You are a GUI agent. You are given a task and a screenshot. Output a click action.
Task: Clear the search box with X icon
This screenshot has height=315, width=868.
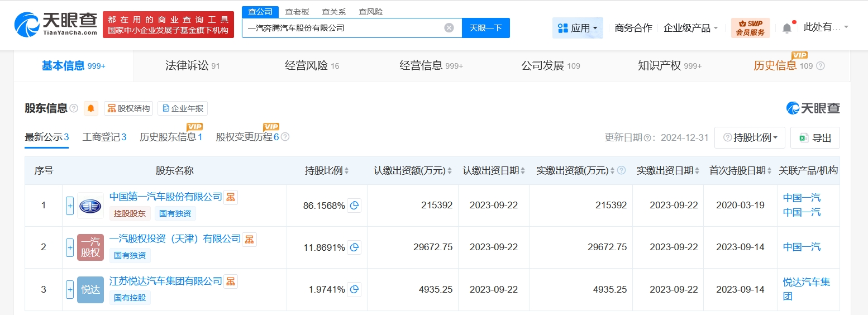(x=449, y=28)
